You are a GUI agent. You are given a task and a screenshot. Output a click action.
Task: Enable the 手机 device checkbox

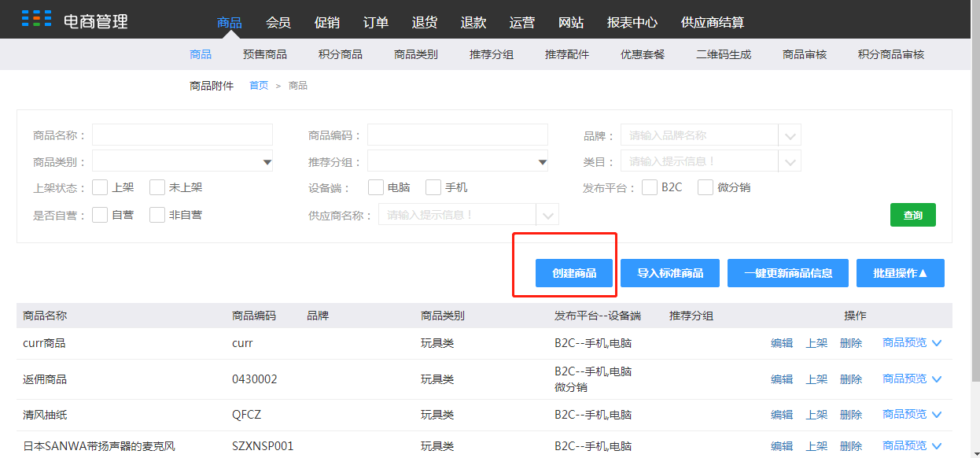(433, 187)
